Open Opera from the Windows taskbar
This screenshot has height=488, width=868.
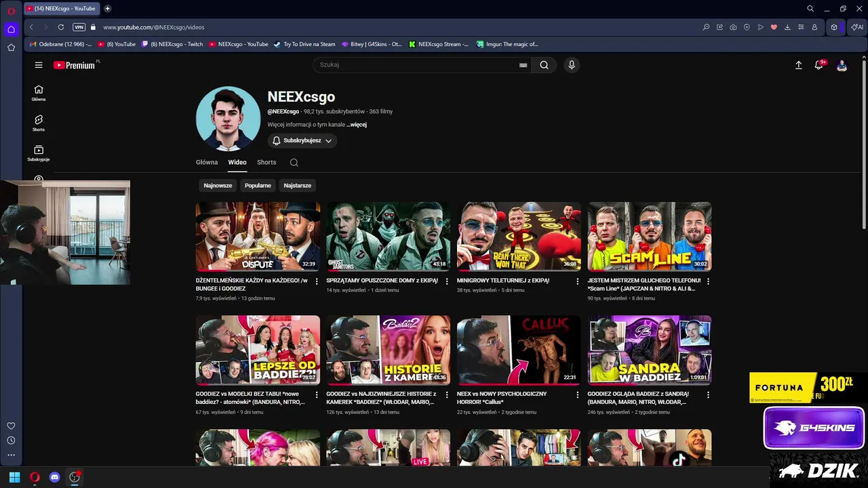click(x=35, y=477)
